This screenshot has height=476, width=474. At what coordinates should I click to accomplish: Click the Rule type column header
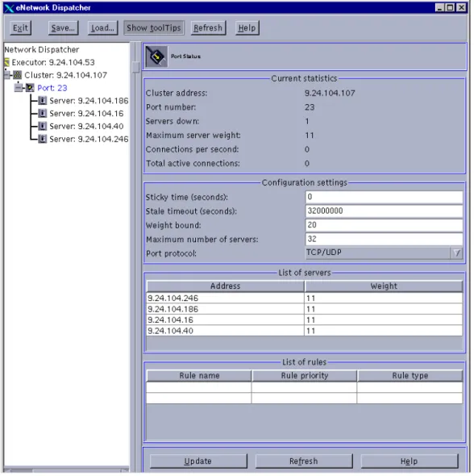click(410, 375)
